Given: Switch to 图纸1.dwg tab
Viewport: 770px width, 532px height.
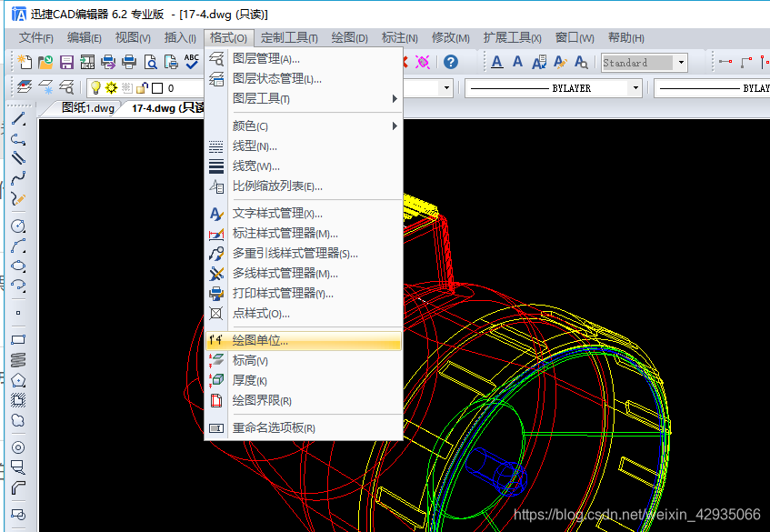Looking at the screenshot, I should pos(87,108).
